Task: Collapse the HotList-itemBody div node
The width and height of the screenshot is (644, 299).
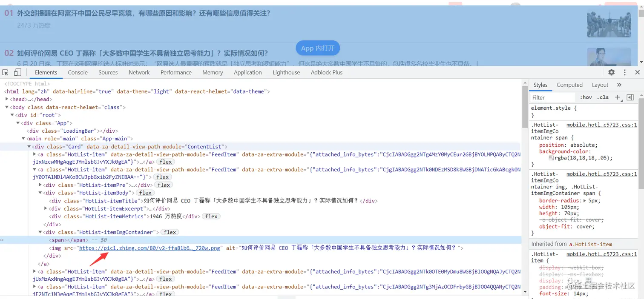Action: (x=40, y=193)
